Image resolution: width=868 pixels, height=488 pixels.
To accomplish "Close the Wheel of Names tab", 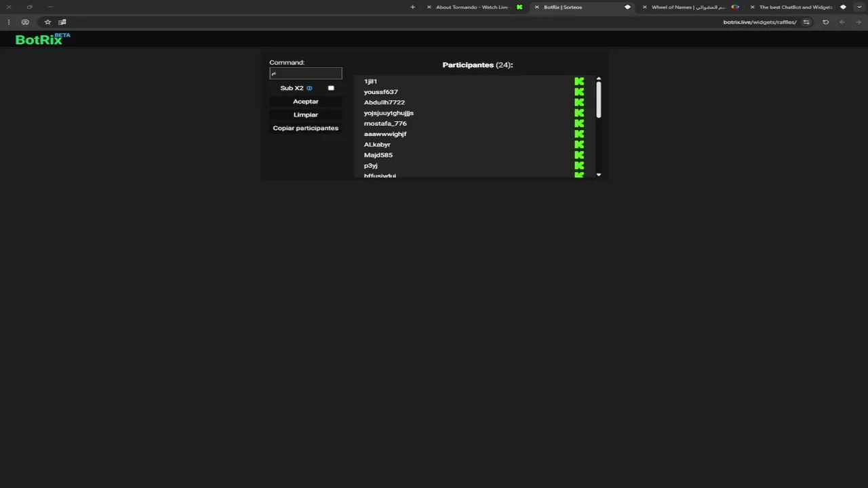I will (644, 7).
